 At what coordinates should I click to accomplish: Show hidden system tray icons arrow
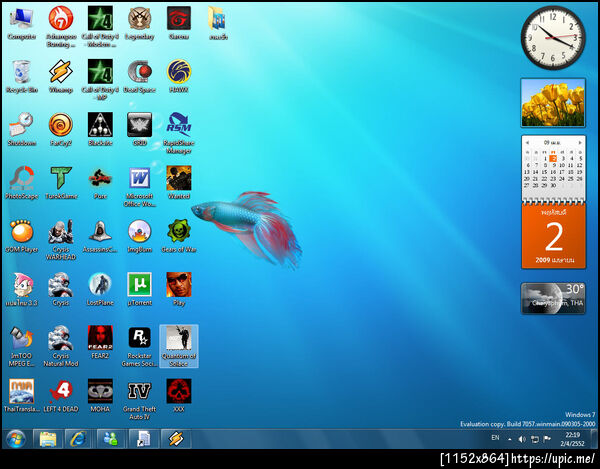pos(510,439)
